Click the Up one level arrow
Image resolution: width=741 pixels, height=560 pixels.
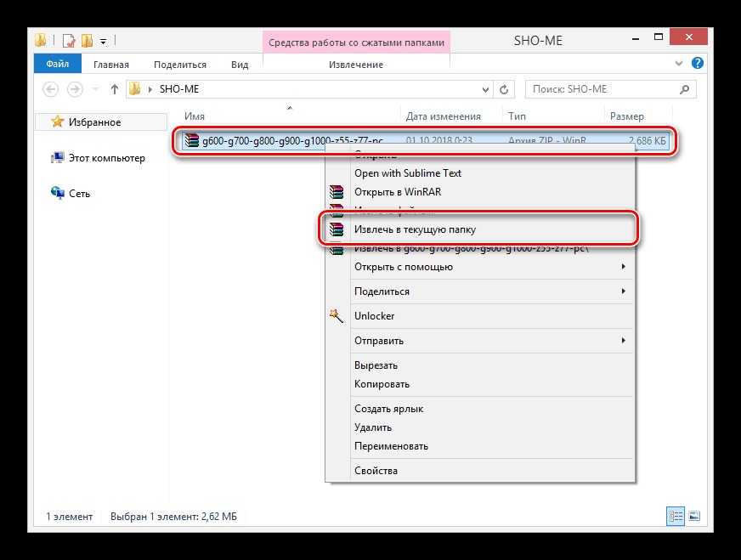[114, 89]
